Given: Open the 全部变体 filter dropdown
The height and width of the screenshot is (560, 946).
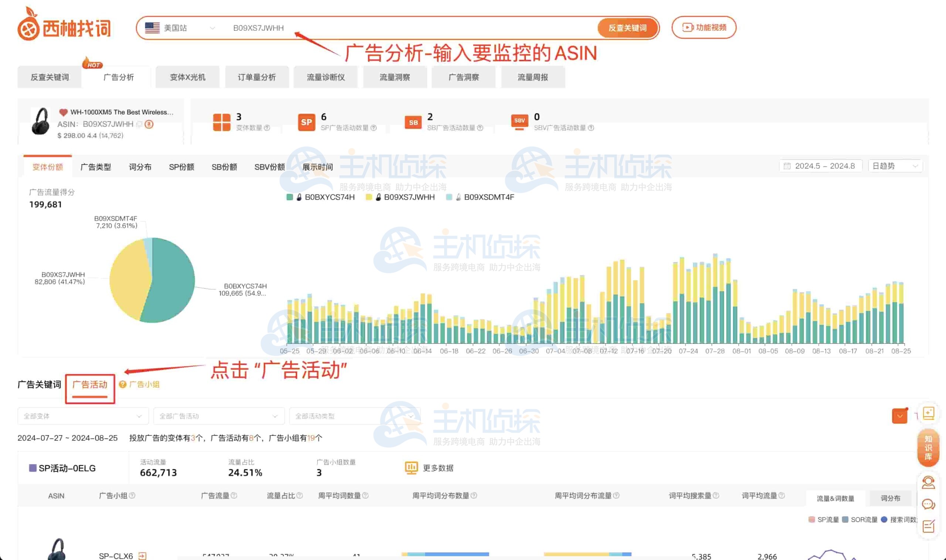Looking at the screenshot, I should [x=83, y=416].
